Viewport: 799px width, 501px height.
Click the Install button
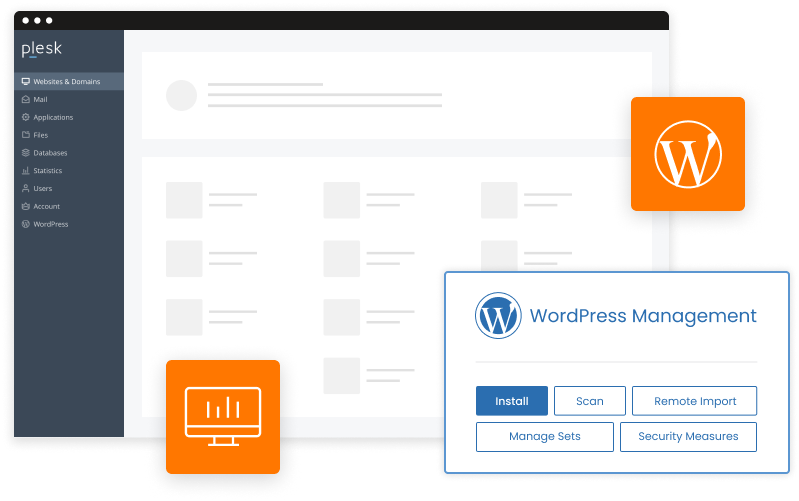coord(512,401)
